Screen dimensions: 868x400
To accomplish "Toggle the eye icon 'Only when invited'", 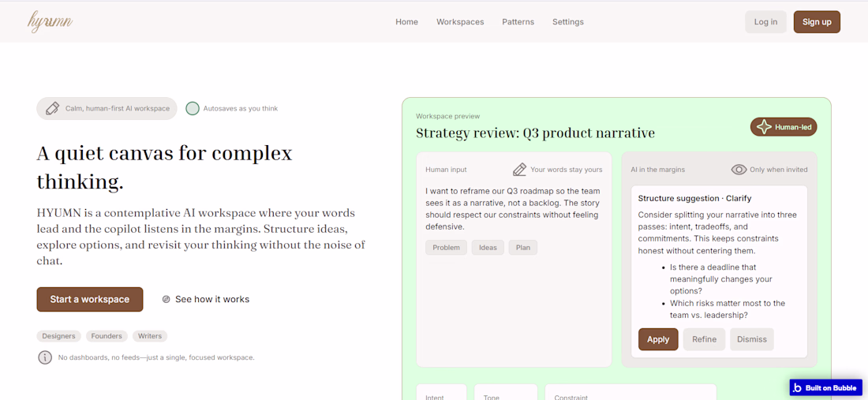I will point(739,170).
